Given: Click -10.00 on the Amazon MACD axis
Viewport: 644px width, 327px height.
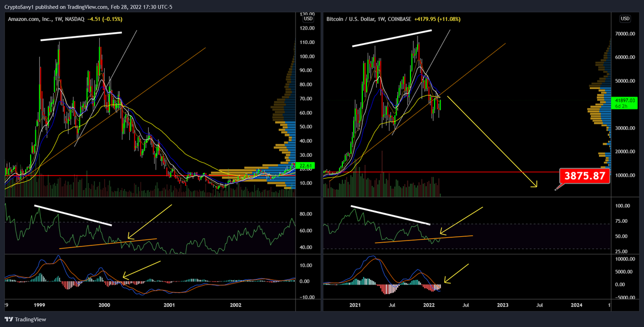Looking at the screenshot, I should coord(308,297).
